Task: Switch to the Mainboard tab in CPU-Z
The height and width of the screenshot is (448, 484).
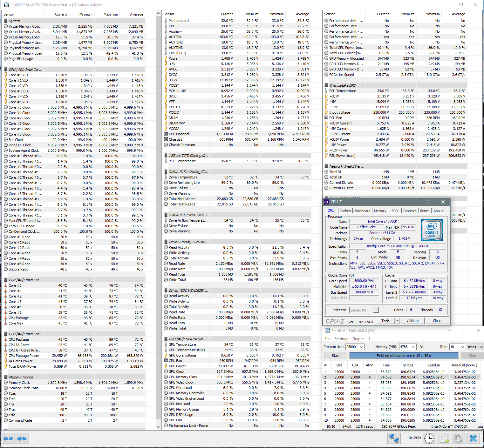Action: (x=362, y=211)
